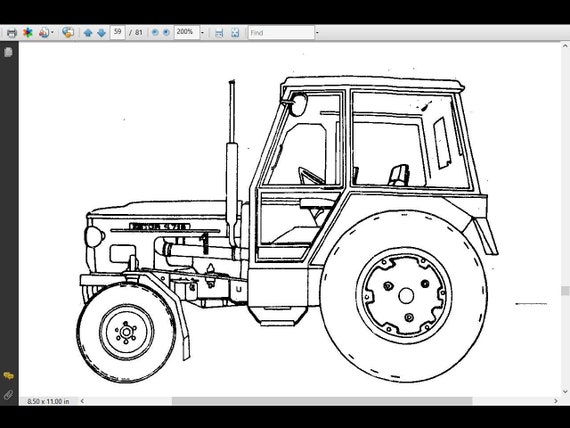The image size is (570, 428).
Task: Go to the next page with the down arrow
Action: pos(101,33)
